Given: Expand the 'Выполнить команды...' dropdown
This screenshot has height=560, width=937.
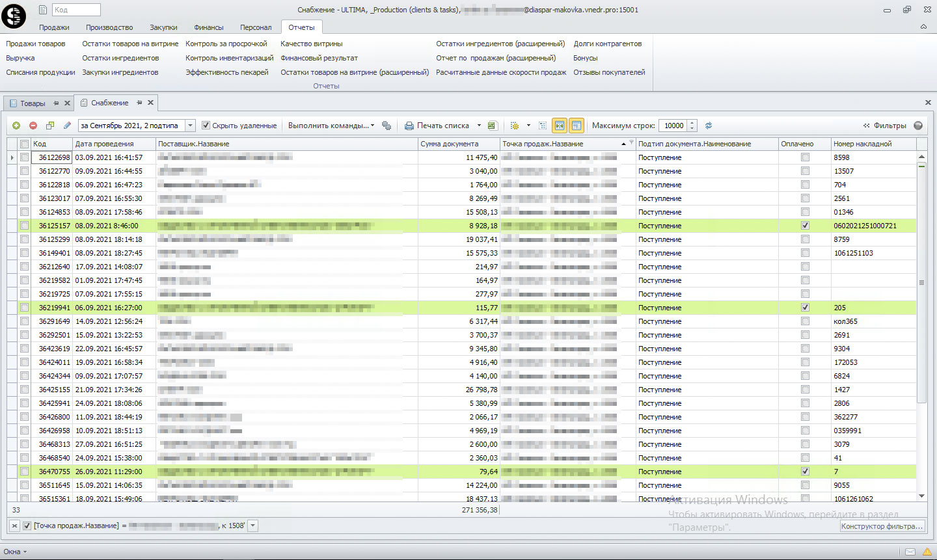Looking at the screenshot, I should [331, 126].
